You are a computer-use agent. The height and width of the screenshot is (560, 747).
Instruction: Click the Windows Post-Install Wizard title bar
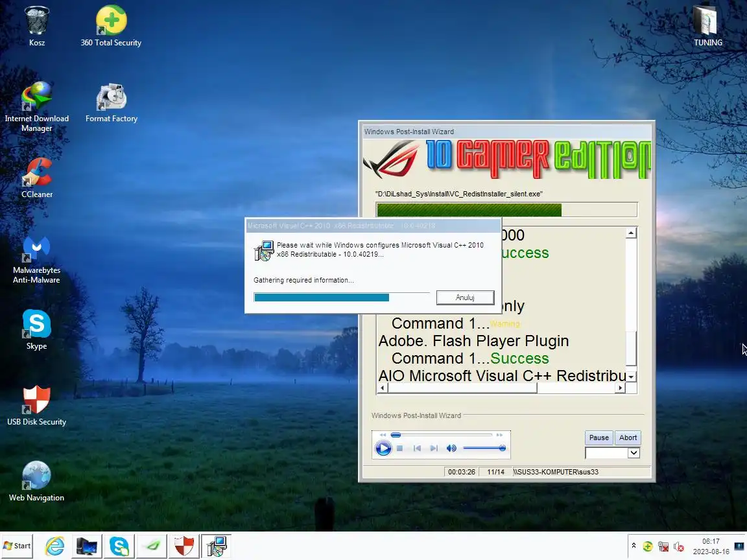[x=507, y=132]
